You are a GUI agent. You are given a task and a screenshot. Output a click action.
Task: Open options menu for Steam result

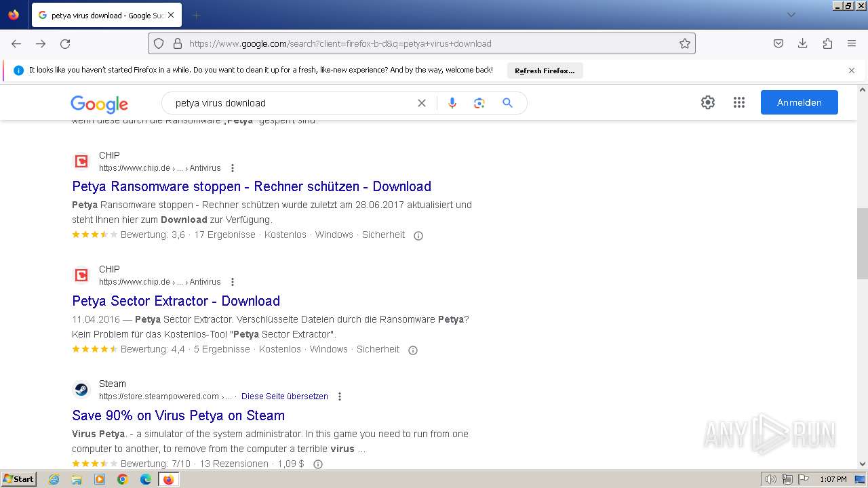(x=340, y=396)
